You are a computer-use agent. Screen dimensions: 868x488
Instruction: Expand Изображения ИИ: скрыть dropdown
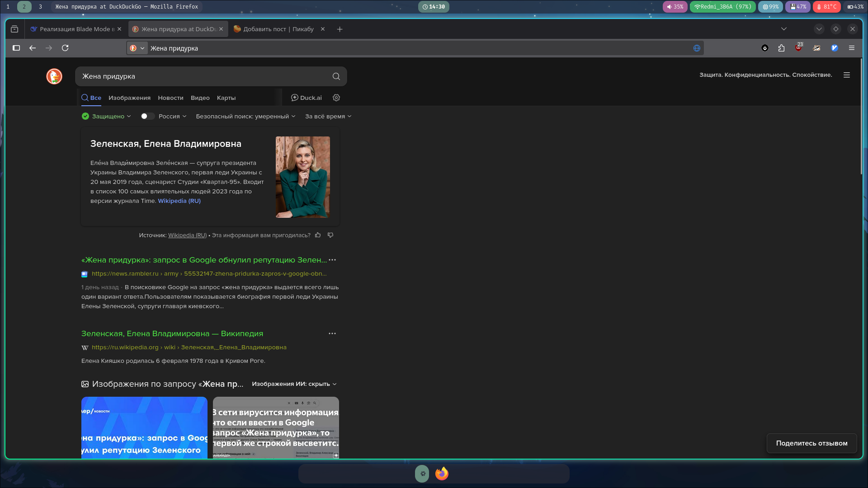click(x=294, y=384)
